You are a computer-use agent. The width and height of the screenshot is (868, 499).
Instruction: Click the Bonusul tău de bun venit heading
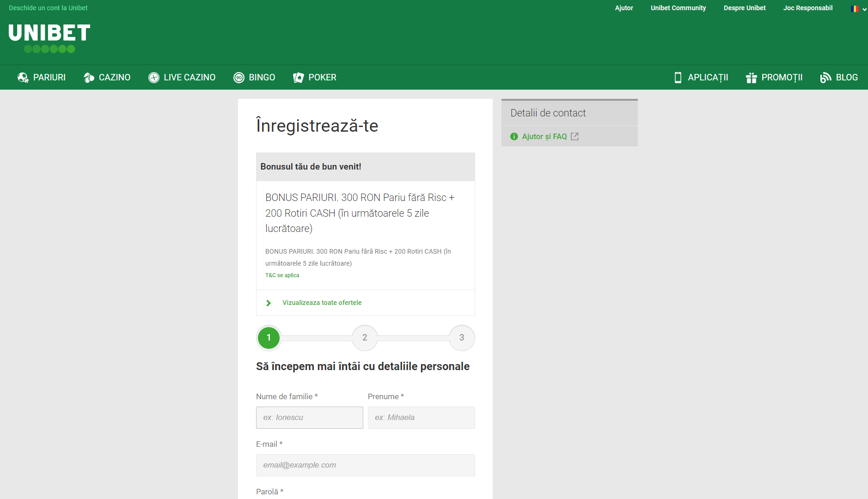coord(311,167)
